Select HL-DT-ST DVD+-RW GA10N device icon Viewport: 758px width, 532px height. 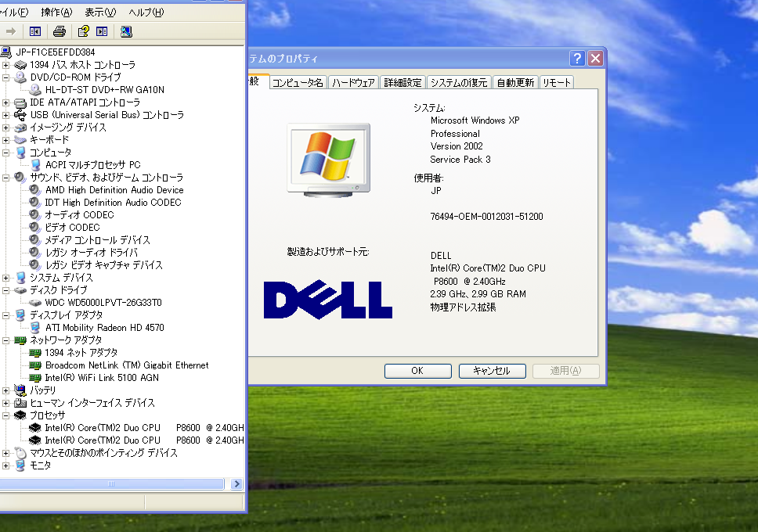[x=34, y=90]
